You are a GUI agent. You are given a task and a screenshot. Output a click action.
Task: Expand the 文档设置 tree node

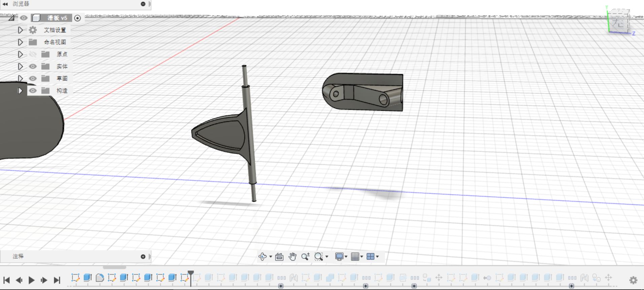pyautogui.click(x=20, y=30)
